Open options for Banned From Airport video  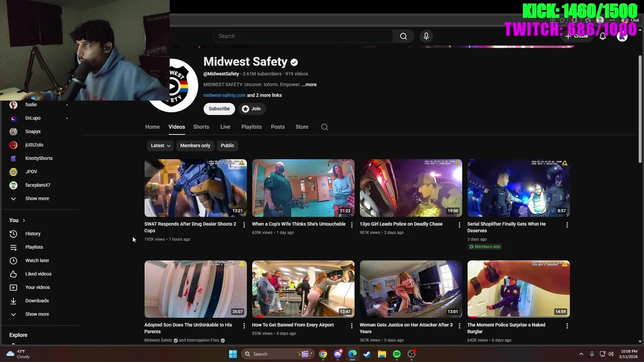352,326
